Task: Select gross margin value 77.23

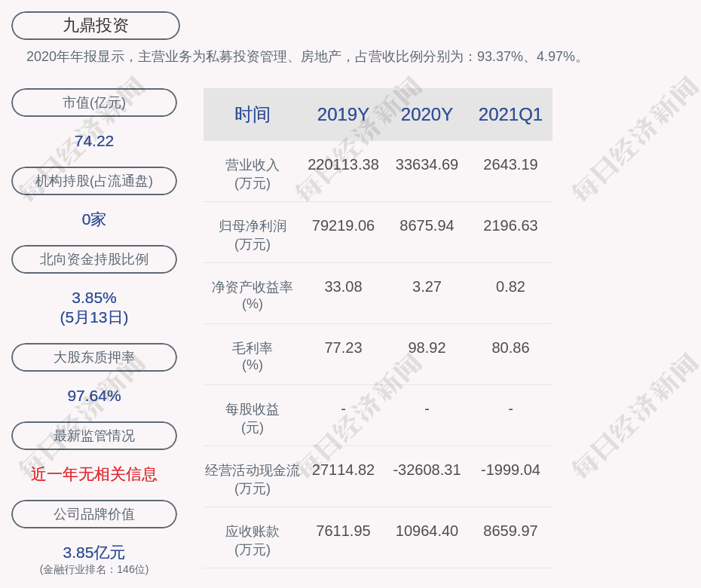Action: 343,348
